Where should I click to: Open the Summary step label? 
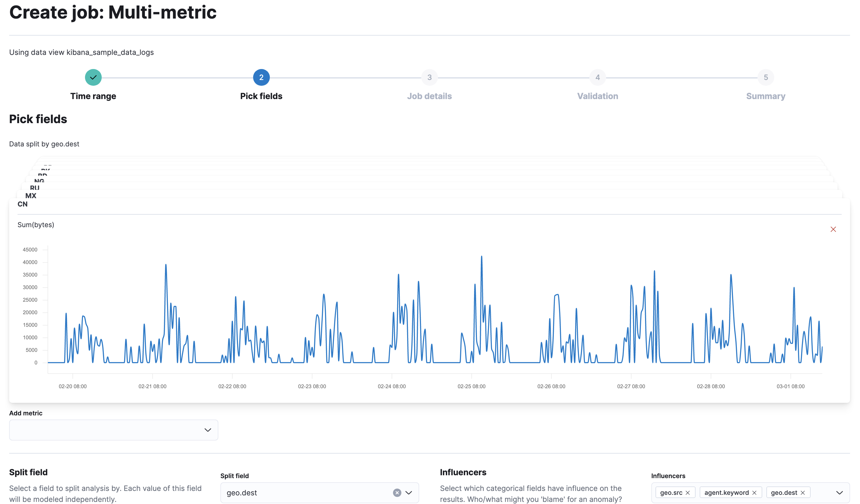pos(765,96)
